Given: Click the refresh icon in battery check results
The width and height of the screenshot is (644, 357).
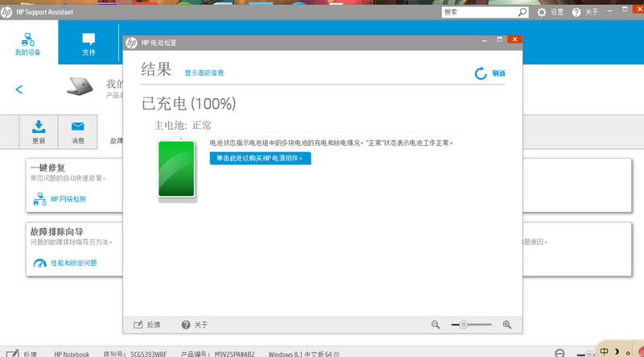Looking at the screenshot, I should (x=481, y=73).
